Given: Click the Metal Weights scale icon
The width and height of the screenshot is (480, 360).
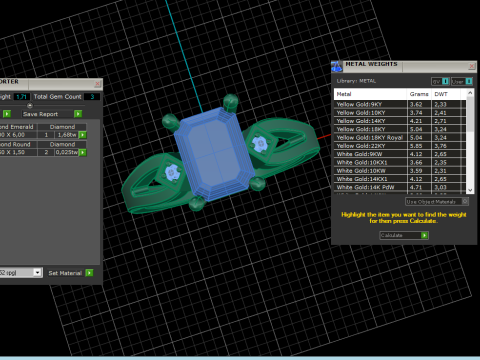Looking at the screenshot, I should [337, 66].
